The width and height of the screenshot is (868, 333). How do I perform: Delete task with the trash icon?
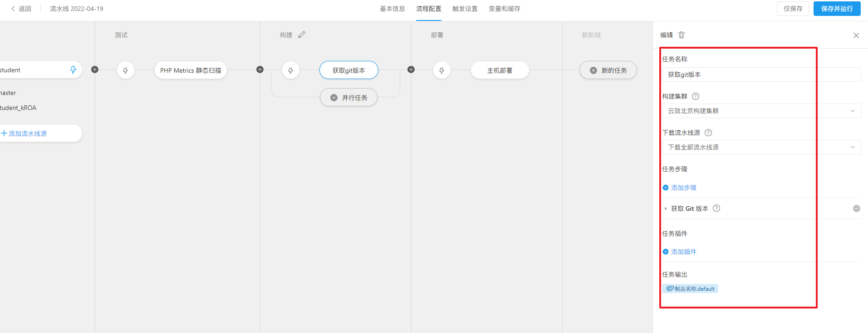(682, 35)
